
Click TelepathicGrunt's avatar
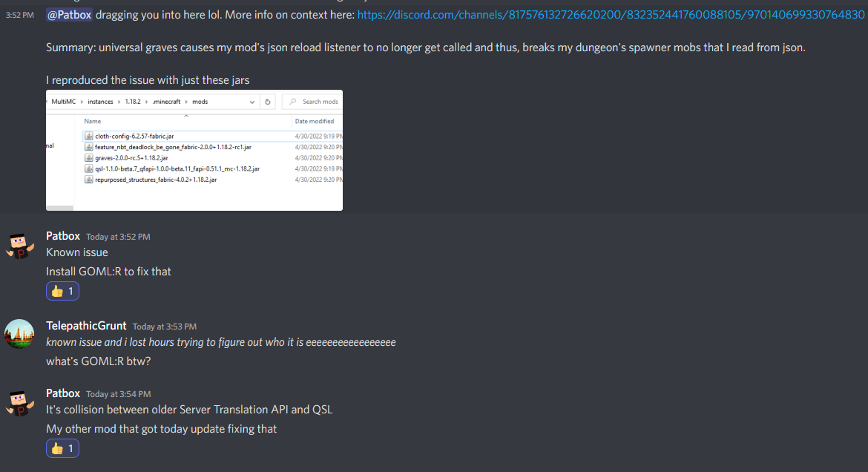tap(19, 334)
